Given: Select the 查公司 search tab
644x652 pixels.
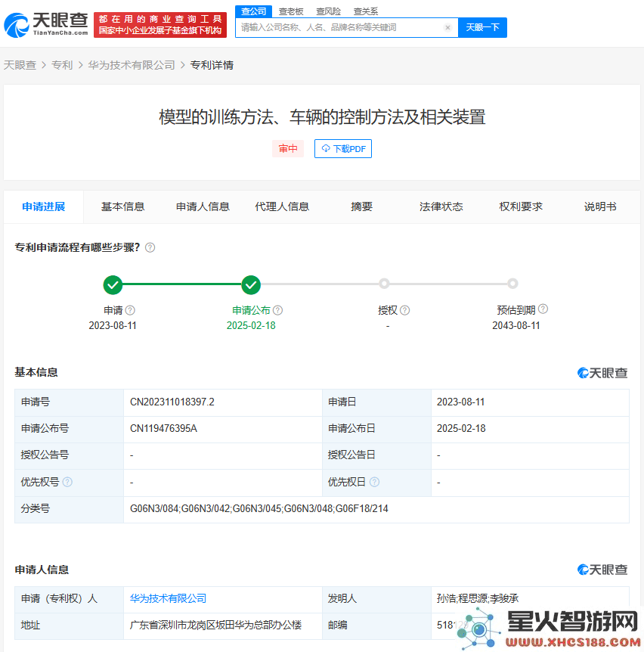Looking at the screenshot, I should (253, 11).
